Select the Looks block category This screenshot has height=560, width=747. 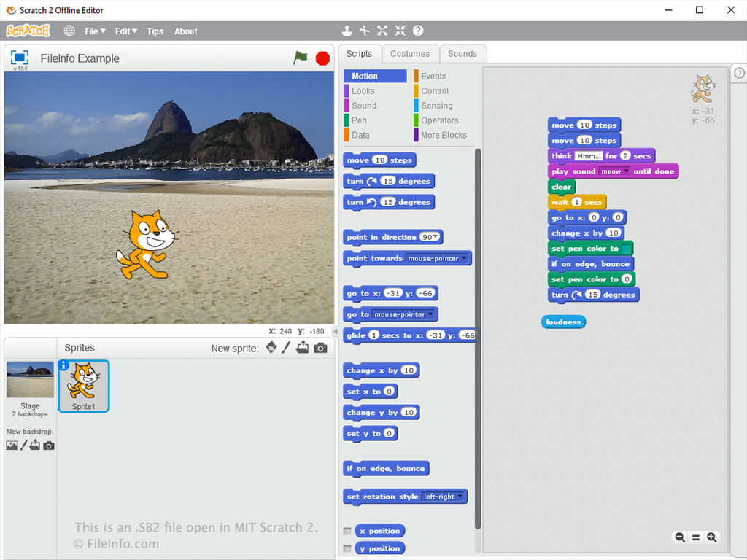click(363, 91)
